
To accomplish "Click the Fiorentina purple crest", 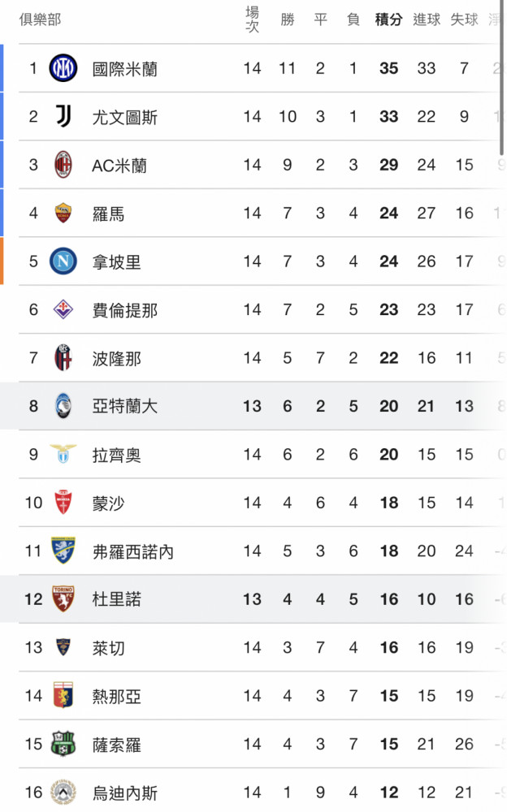I will pos(63,309).
